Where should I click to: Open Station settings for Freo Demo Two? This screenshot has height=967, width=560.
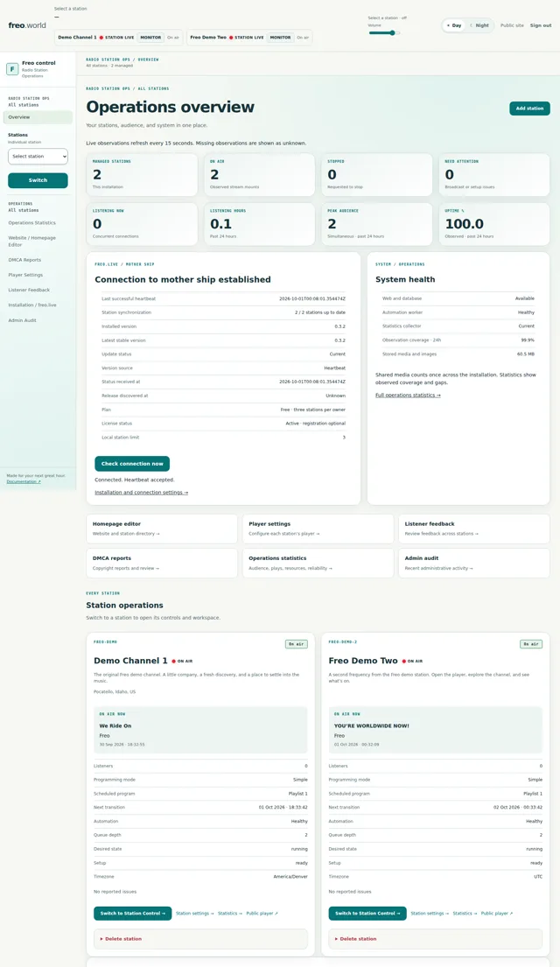[x=430, y=914]
